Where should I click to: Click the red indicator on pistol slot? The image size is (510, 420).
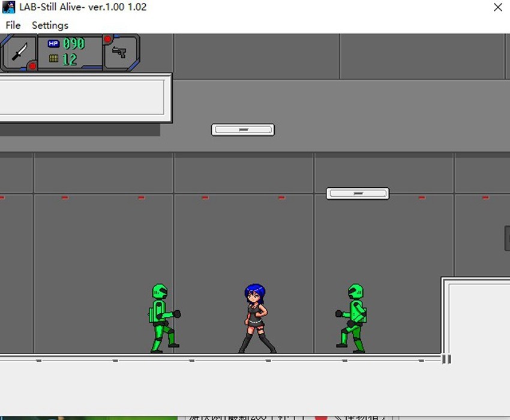(107, 40)
